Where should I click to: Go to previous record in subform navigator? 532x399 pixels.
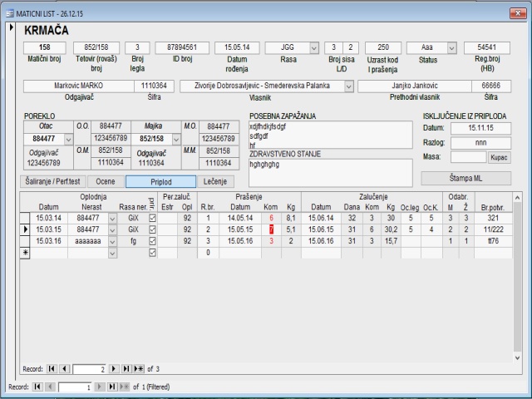[x=64, y=367]
